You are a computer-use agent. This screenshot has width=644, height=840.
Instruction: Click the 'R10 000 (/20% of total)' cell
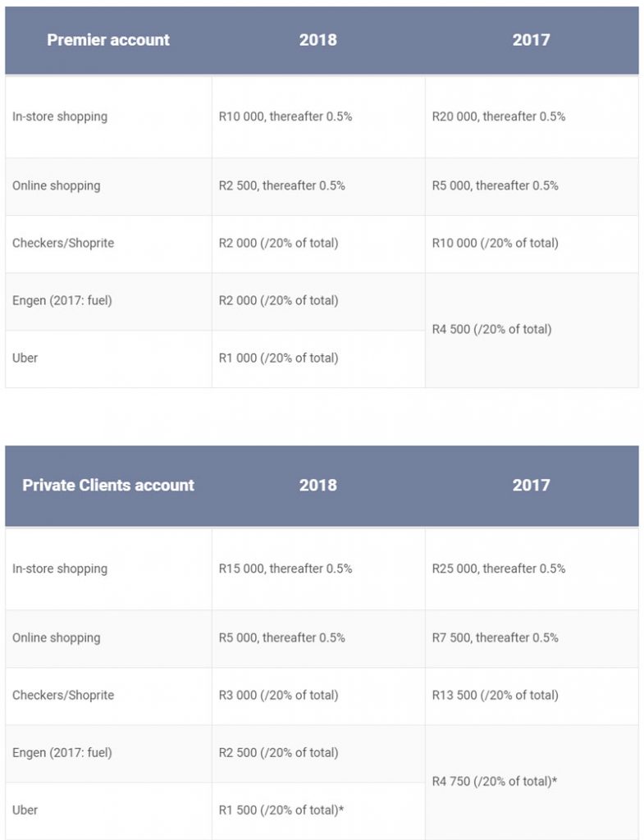point(496,243)
